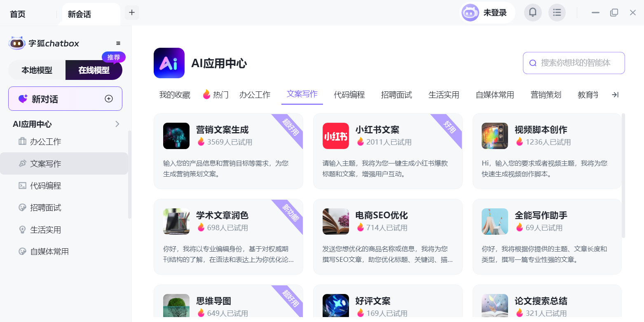
Task: Open the 营销文案生成 card title
Action: click(222, 130)
